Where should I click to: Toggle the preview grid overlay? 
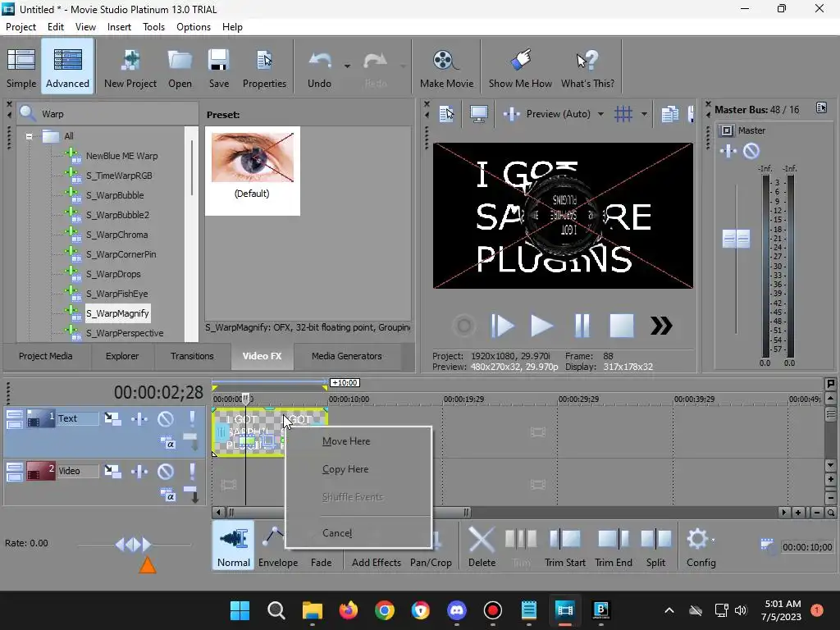(623, 113)
